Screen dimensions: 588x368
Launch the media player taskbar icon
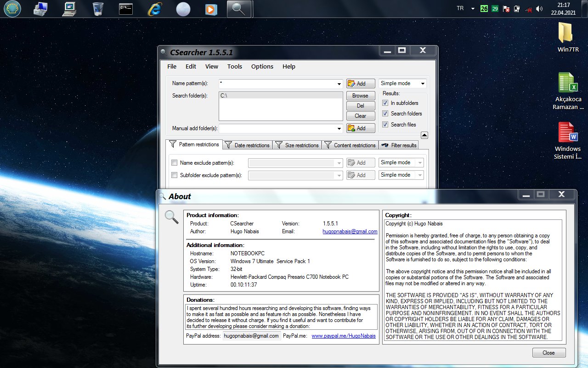[x=210, y=9]
